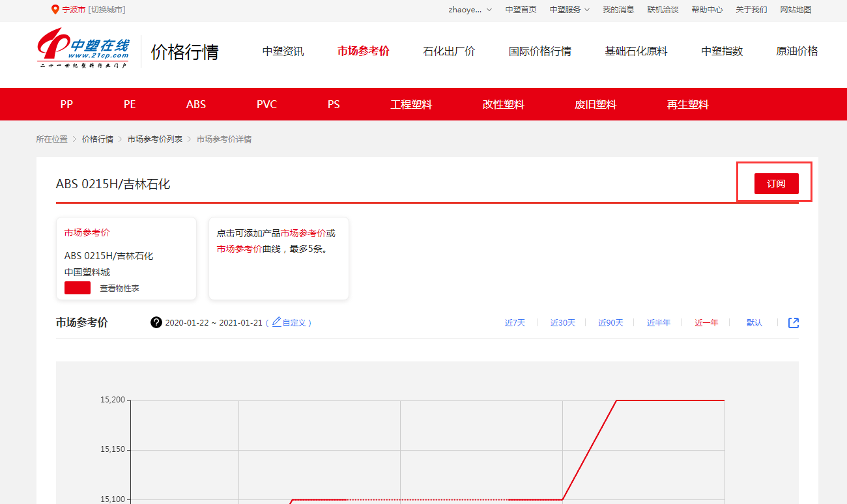Click the red color swatch for ABS 0215H
Screen dimensions: 847x504
[x=78, y=288]
